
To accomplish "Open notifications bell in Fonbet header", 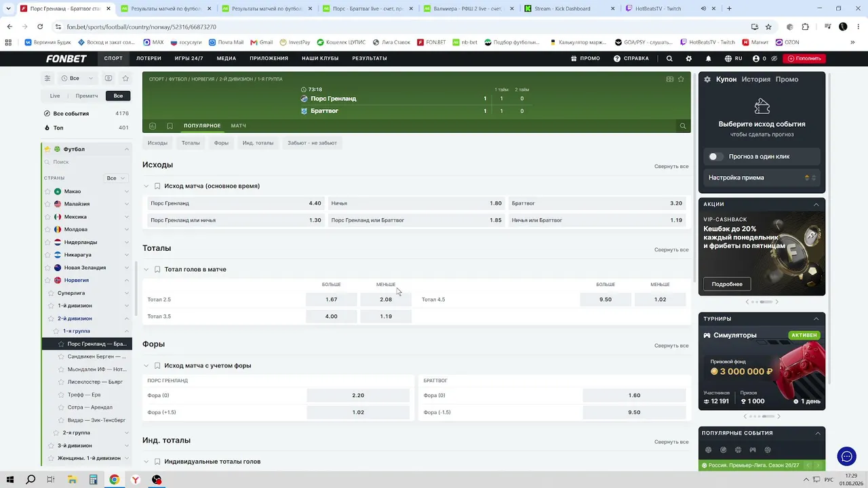I will point(708,58).
